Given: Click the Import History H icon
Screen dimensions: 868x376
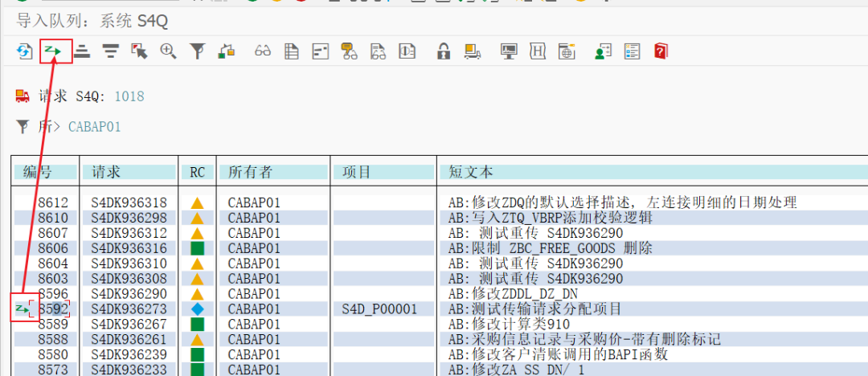Looking at the screenshot, I should [538, 51].
